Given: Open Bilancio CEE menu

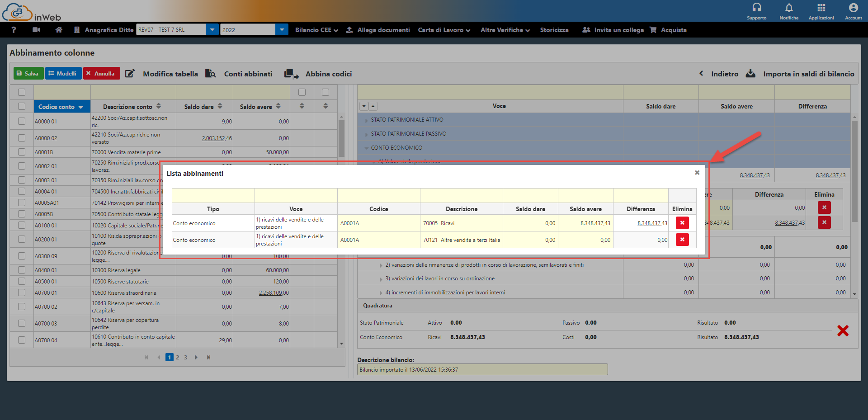Looking at the screenshot, I should tap(316, 30).
